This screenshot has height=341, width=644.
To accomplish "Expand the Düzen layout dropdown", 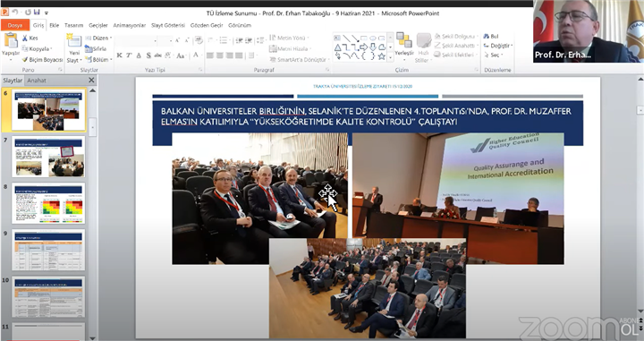I will (98, 38).
